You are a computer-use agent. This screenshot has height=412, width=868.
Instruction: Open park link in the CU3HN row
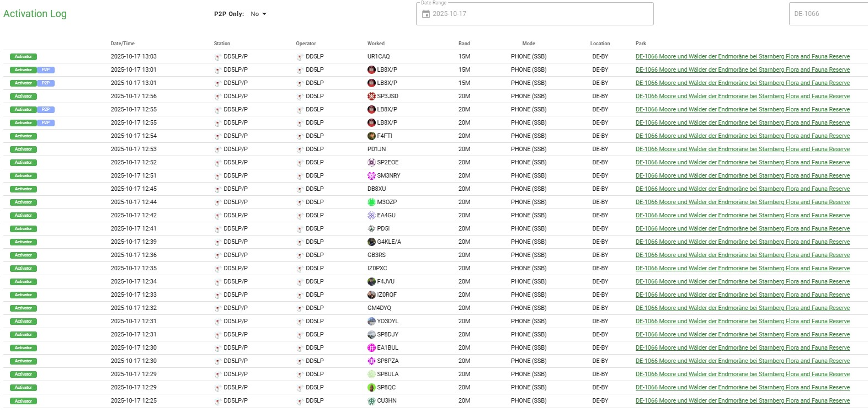[x=742, y=401]
